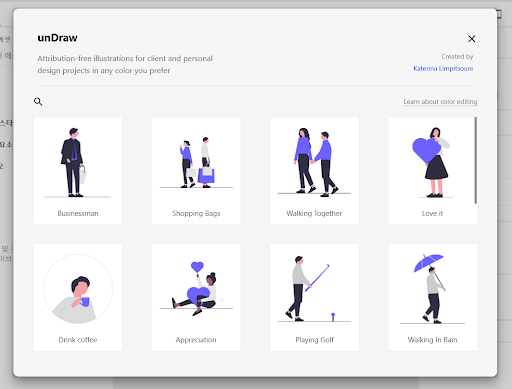This screenshot has height=389, width=512.
Task: Open Katerina Limpitsouni creator link
Action: 443,68
